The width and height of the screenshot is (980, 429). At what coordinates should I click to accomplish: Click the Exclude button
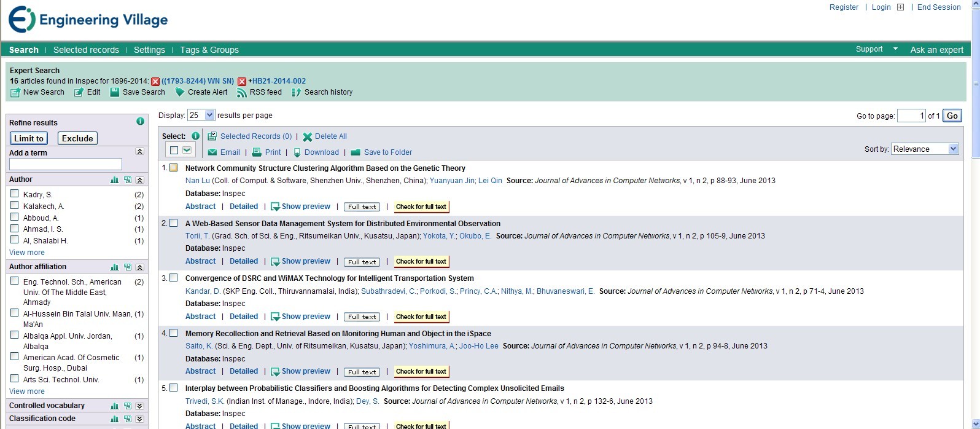click(77, 138)
